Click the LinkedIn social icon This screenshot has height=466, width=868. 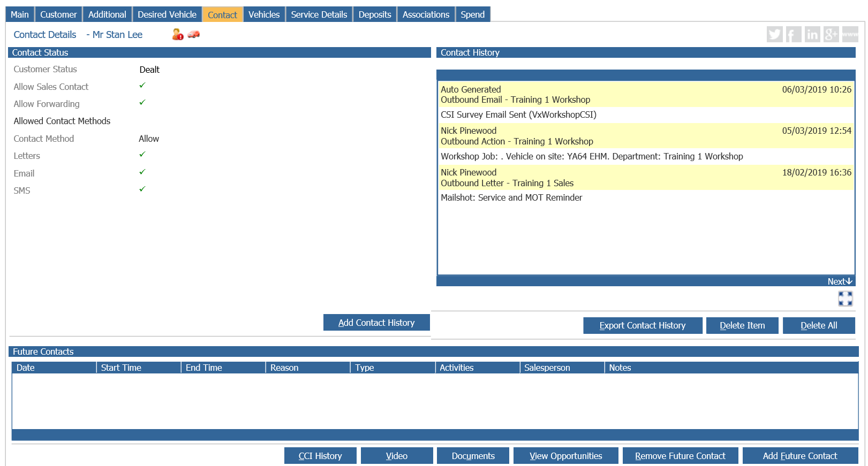(812, 34)
